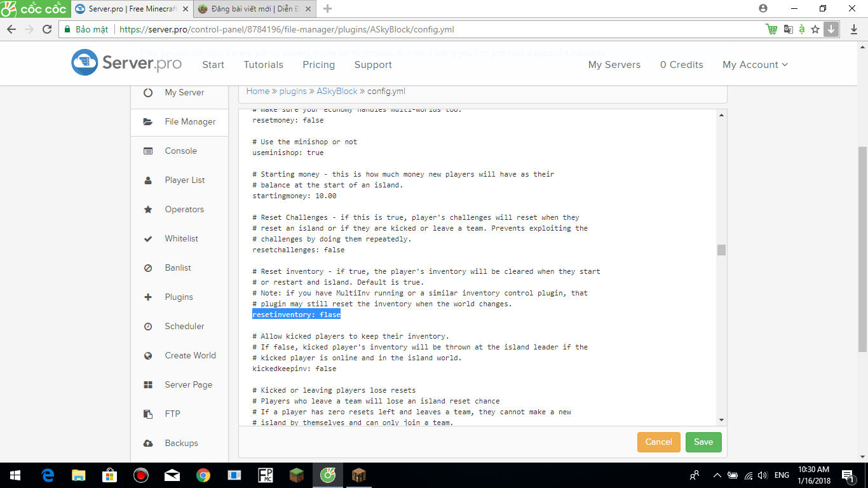The height and width of the screenshot is (488, 868).
Task: Click the "resetmoney: false" line
Action: (x=288, y=120)
